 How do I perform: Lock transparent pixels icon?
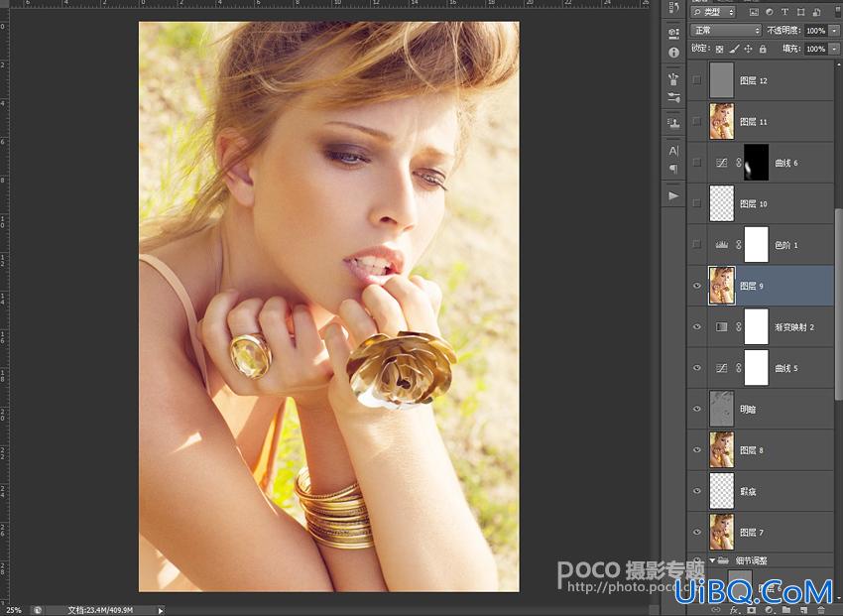[x=719, y=49]
